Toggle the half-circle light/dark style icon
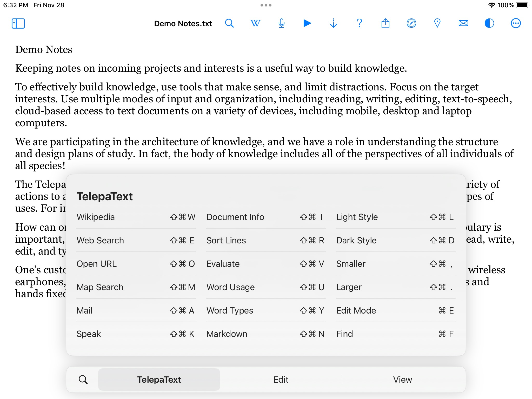Screen dimensions: 532x399 tap(489, 23)
